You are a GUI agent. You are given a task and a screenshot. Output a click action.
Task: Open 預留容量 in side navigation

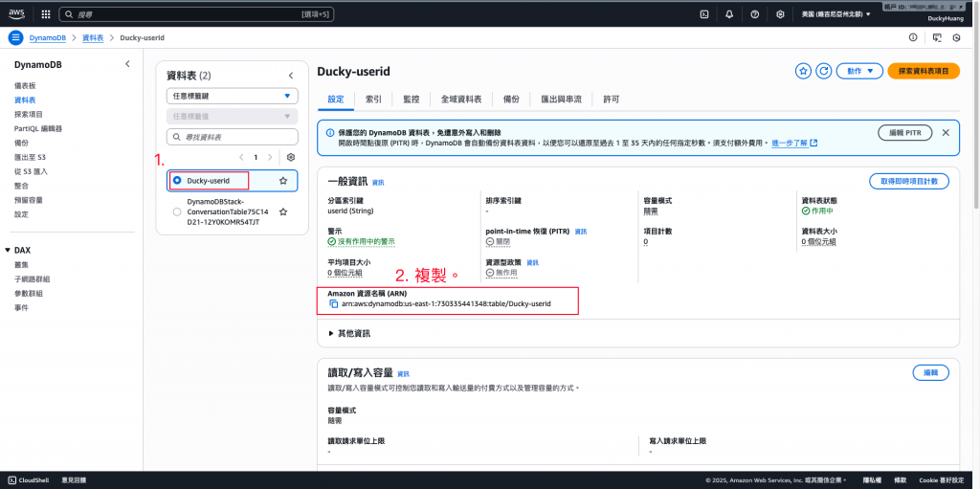tap(29, 200)
